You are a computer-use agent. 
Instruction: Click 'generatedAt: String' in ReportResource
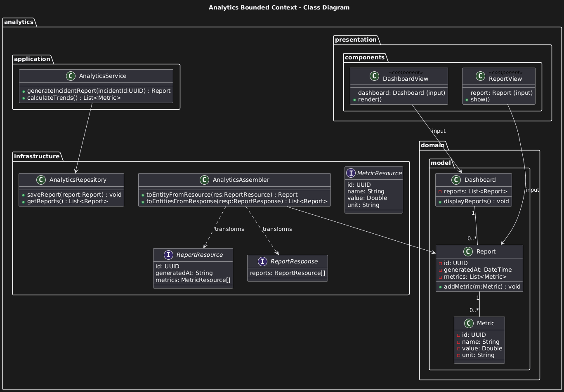184,273
